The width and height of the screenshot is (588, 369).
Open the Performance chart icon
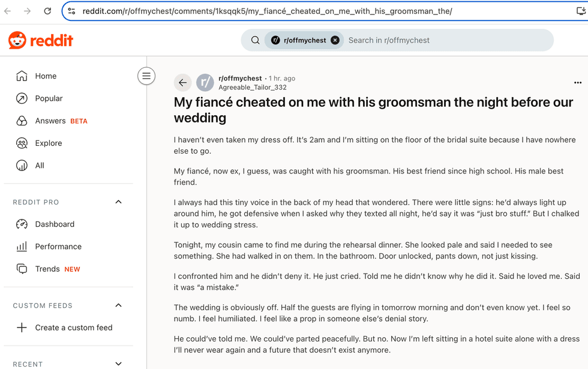(x=22, y=247)
